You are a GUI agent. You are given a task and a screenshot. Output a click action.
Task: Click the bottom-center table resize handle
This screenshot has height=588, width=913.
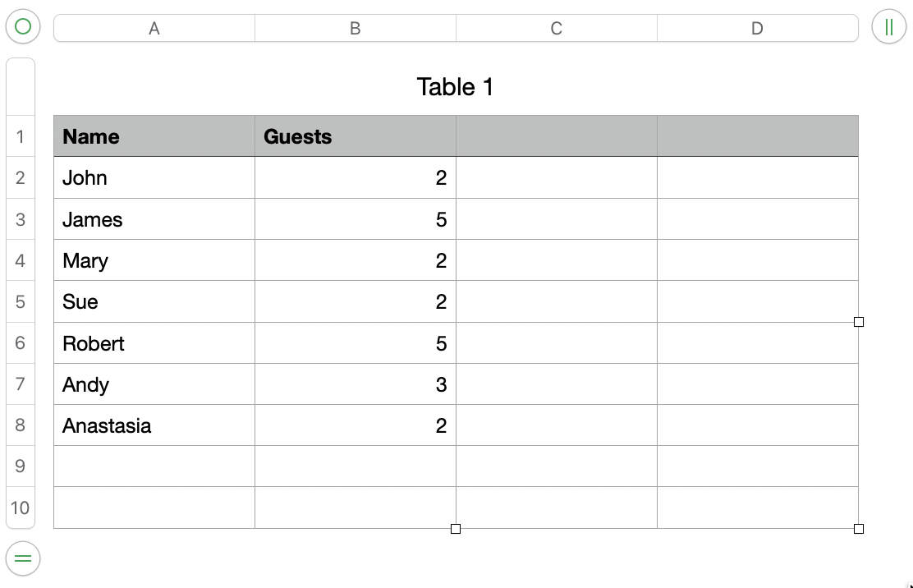coord(456,529)
